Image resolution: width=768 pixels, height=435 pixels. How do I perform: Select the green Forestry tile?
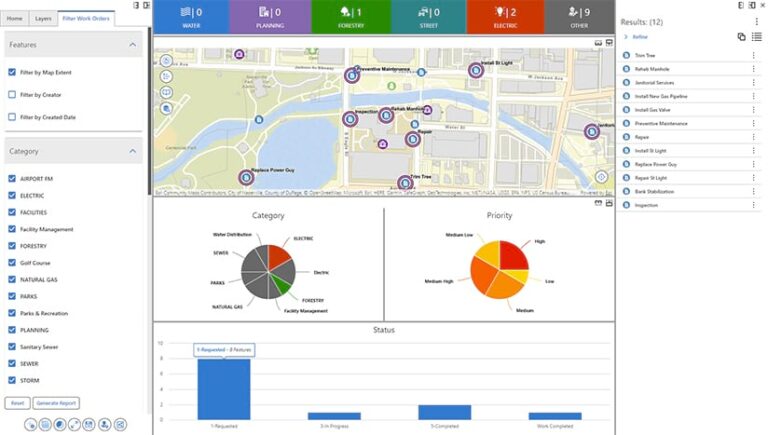(351, 17)
